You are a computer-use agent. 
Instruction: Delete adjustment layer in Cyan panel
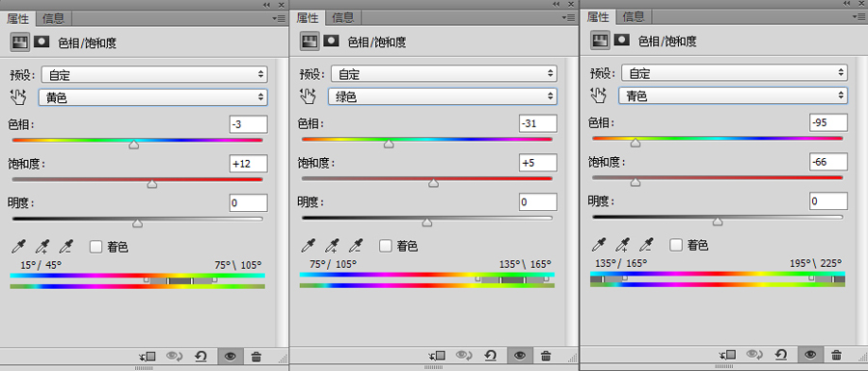click(836, 355)
